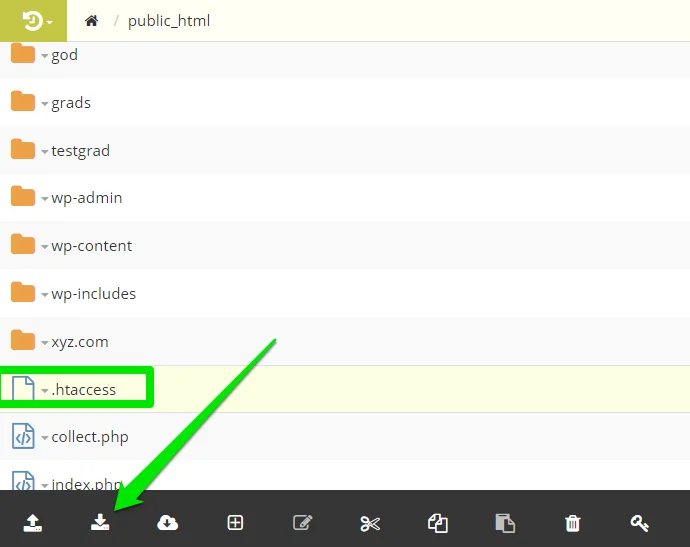
Task: Select the .htaccess file name
Action: (x=84, y=390)
